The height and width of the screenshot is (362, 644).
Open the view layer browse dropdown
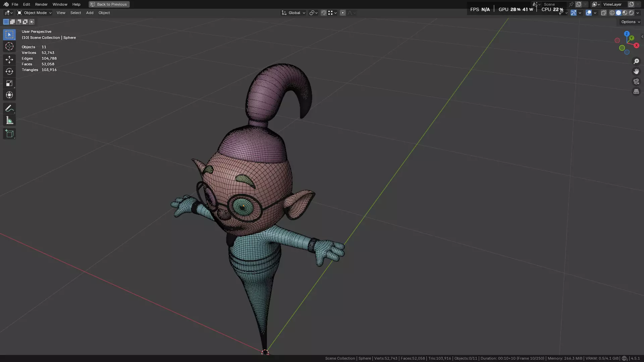596,4
